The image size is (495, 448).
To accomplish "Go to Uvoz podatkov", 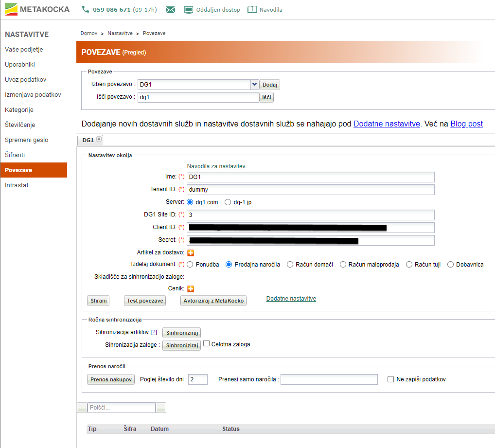I will (26, 80).
